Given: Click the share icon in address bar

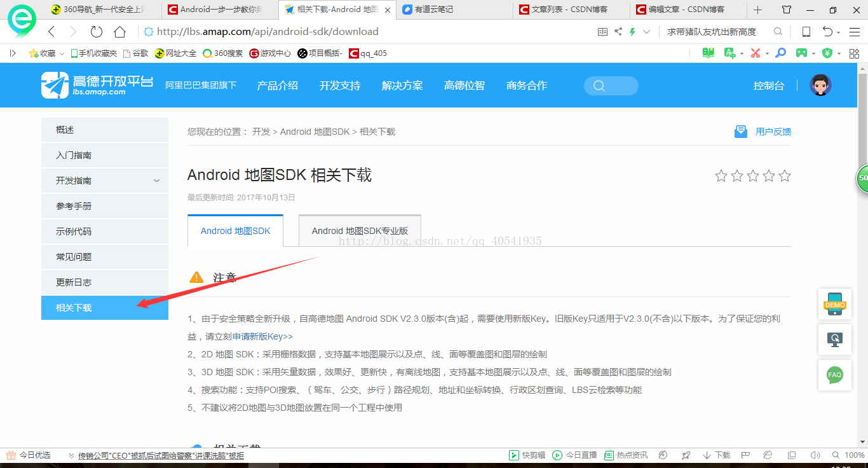Looking at the screenshot, I should point(618,32).
